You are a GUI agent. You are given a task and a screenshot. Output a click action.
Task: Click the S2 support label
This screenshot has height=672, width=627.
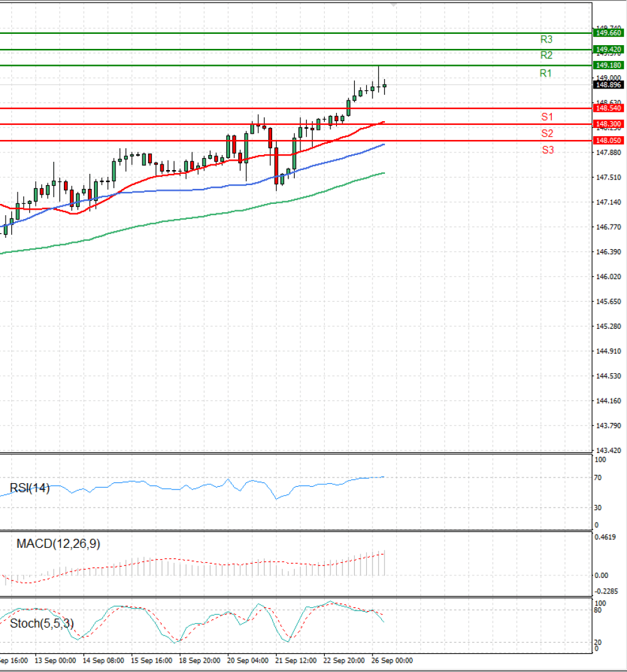[547, 133]
